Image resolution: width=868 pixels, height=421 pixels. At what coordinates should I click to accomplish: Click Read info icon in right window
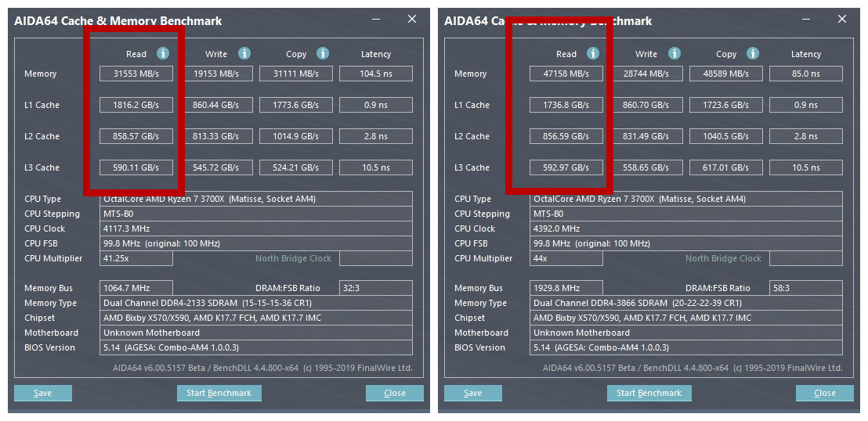(593, 53)
